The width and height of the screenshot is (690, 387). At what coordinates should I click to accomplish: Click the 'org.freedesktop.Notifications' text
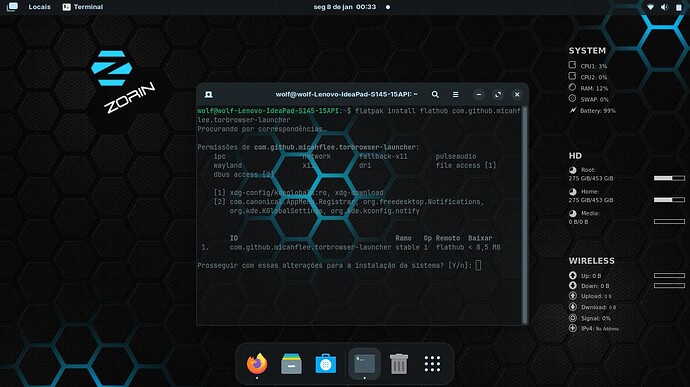423,202
